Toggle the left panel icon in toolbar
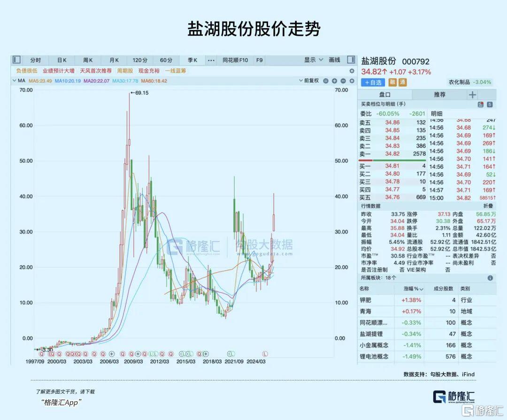Image resolution: width=507 pixels, height=420 pixels. tap(16, 60)
